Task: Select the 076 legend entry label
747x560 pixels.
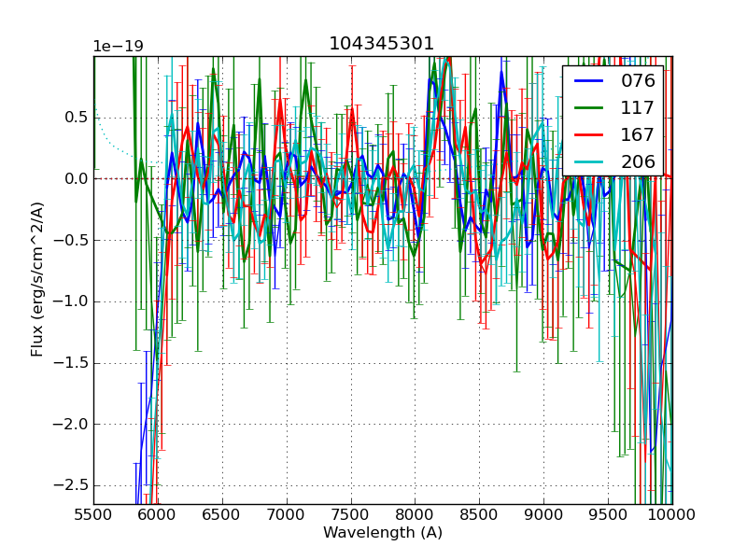Action: [x=638, y=81]
